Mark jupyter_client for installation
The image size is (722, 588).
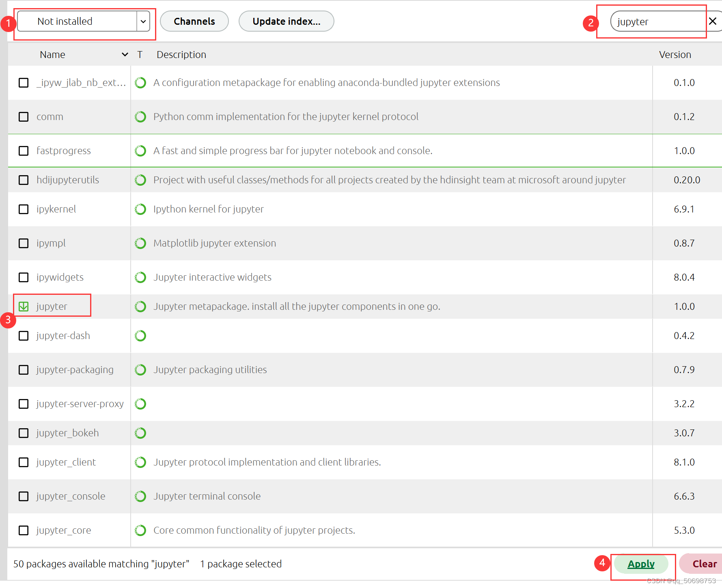pos(24,462)
